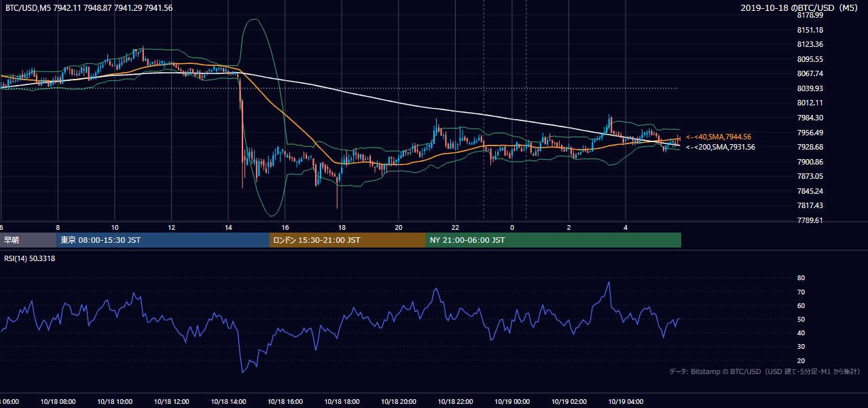Click hour tick 0 under the price chart

(x=512, y=227)
